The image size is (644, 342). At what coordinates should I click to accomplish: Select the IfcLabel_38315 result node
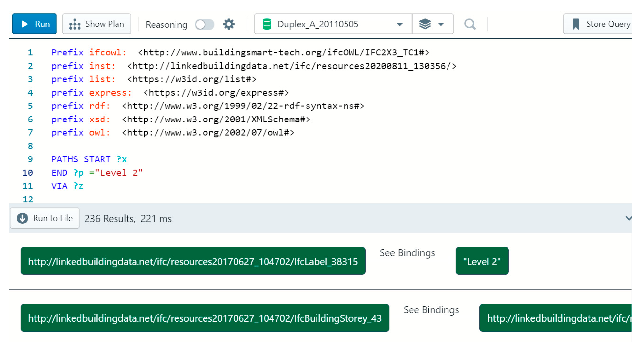coord(193,261)
